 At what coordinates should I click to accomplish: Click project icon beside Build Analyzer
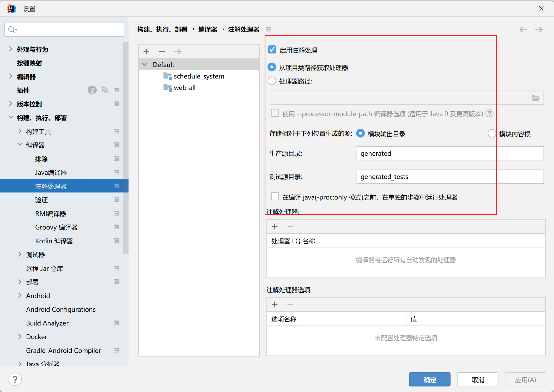click(x=116, y=323)
